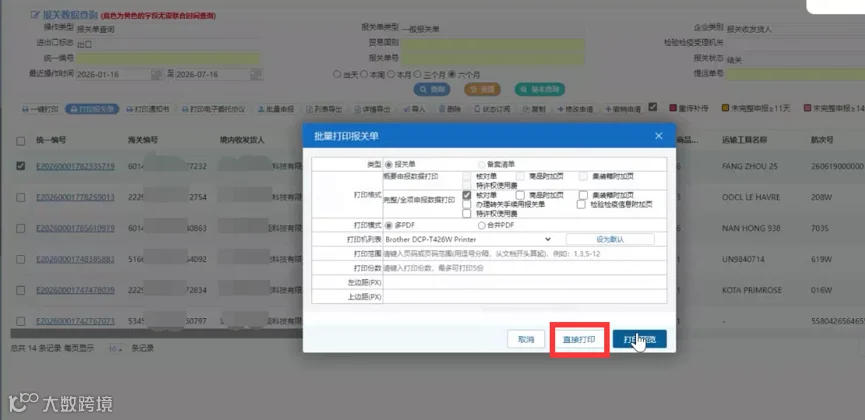Select the 当天 time range radio
The height and width of the screenshot is (420, 865).
tap(337, 74)
